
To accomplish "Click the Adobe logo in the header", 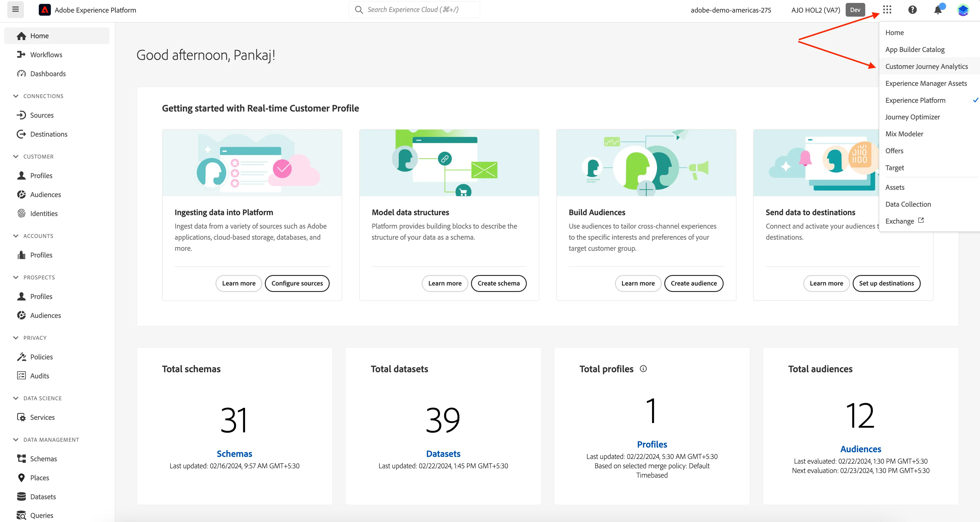I will 44,10.
